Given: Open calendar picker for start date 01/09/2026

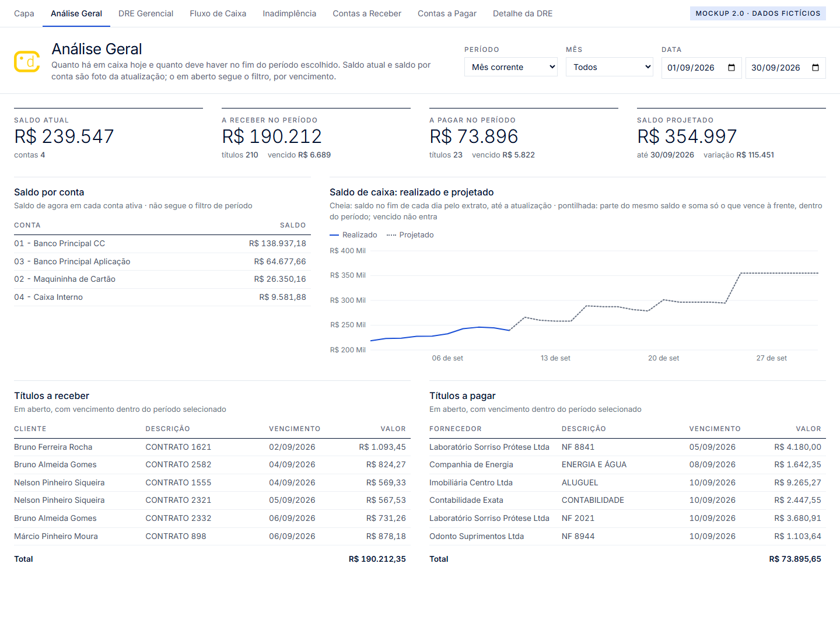Looking at the screenshot, I should click(731, 68).
